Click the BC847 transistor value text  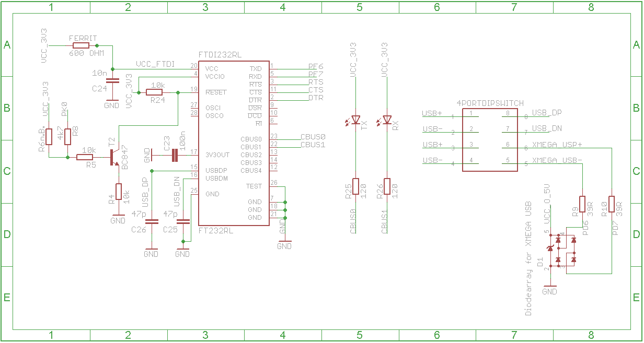[124, 157]
